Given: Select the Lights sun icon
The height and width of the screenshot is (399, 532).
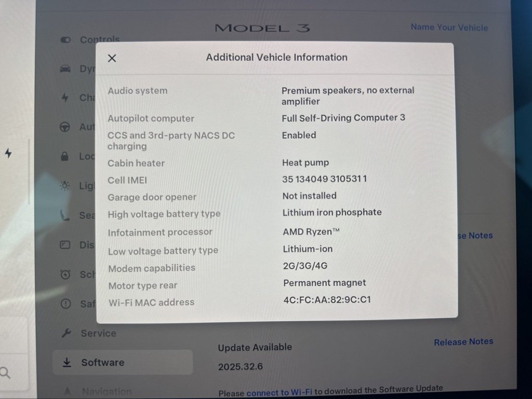Looking at the screenshot, I should (x=65, y=185).
